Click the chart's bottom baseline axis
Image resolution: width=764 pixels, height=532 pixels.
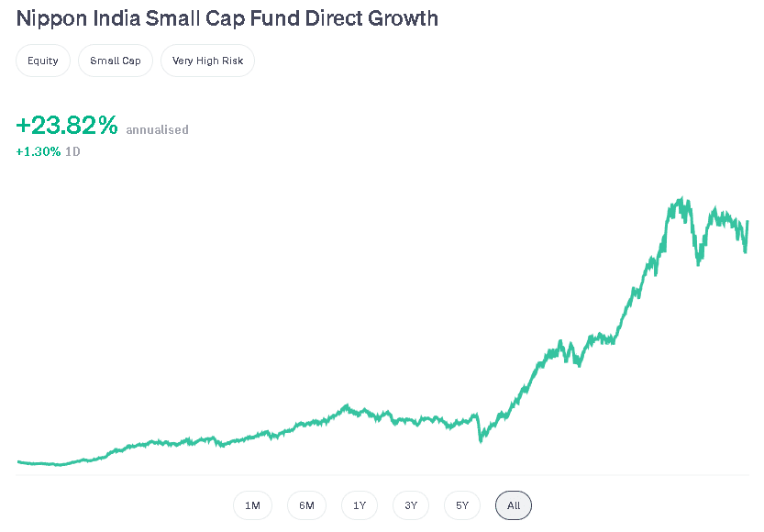[x=382, y=475]
